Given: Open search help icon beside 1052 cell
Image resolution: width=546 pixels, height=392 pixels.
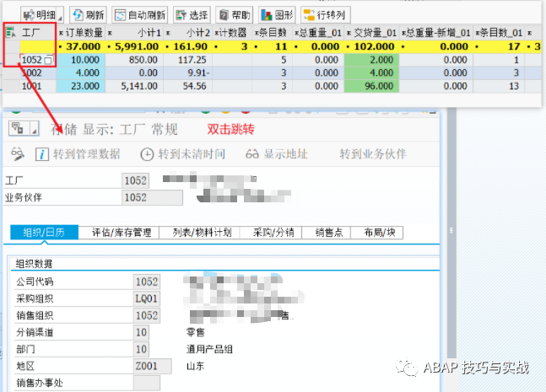Looking at the screenshot, I should pos(50,60).
